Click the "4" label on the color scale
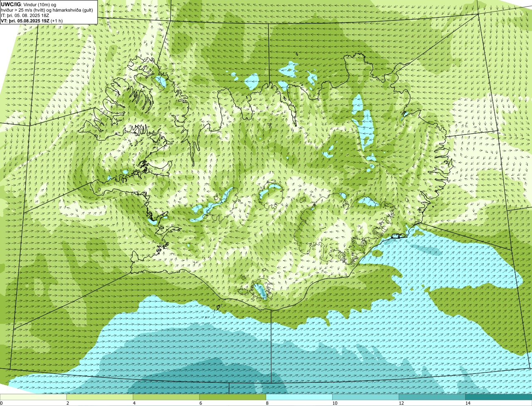This screenshot has width=532, height=406. (x=134, y=403)
